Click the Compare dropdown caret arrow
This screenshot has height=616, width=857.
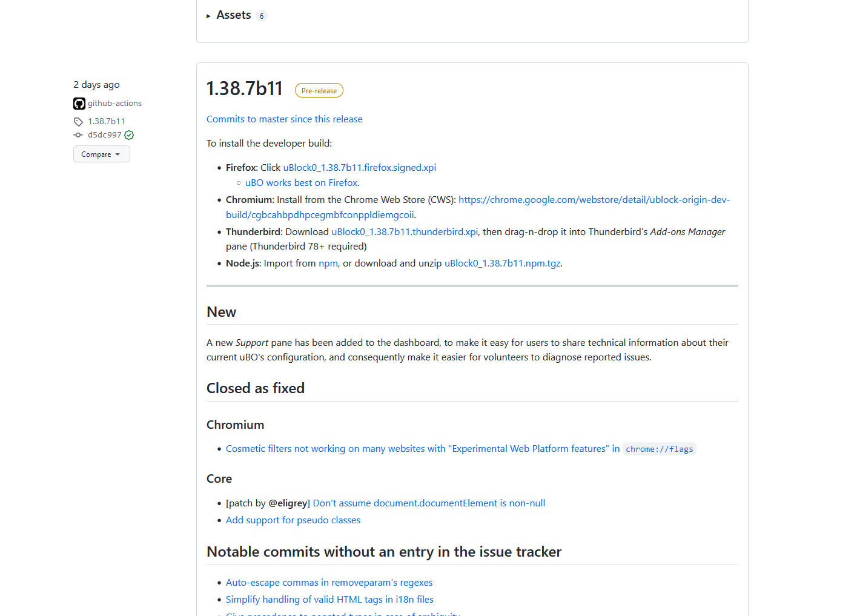pyautogui.click(x=117, y=154)
